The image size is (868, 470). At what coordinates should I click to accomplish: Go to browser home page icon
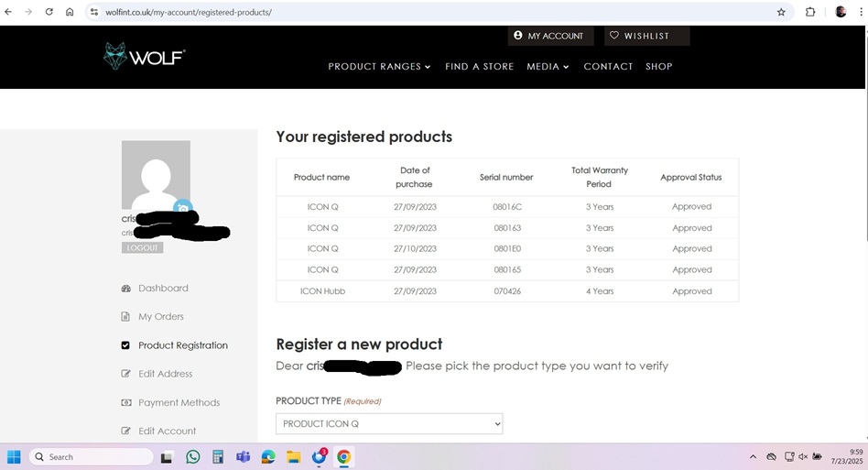70,12
